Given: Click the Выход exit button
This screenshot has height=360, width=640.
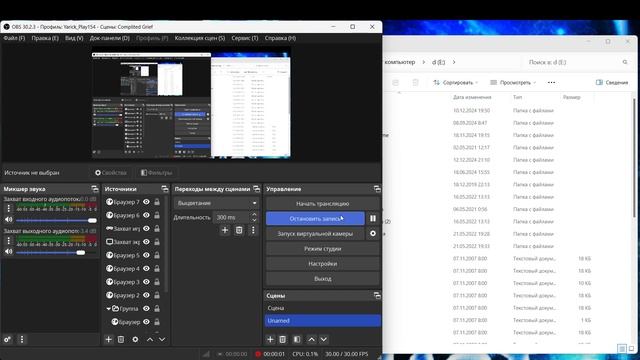Looking at the screenshot, I should 322,279.
